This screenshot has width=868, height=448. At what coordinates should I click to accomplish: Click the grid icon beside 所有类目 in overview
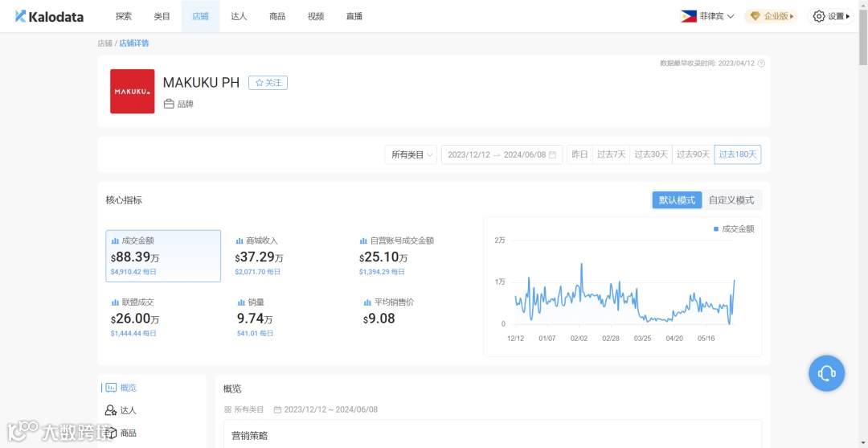(227, 409)
